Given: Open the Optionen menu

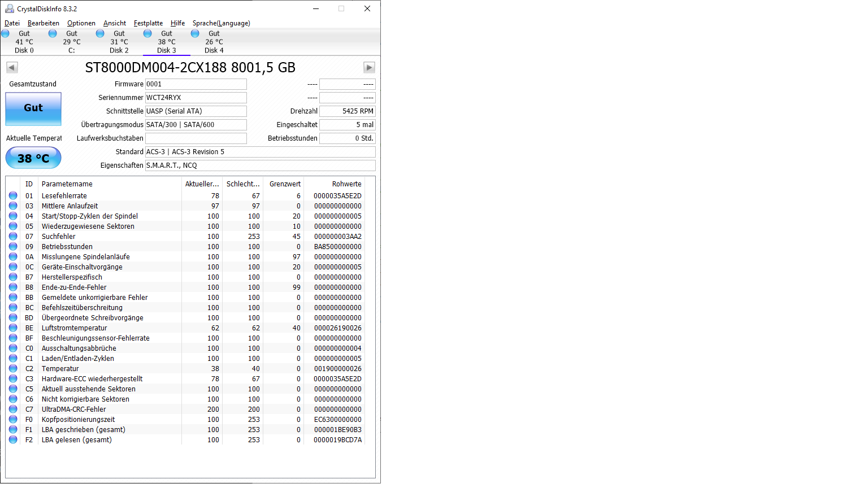Looking at the screenshot, I should (x=81, y=23).
